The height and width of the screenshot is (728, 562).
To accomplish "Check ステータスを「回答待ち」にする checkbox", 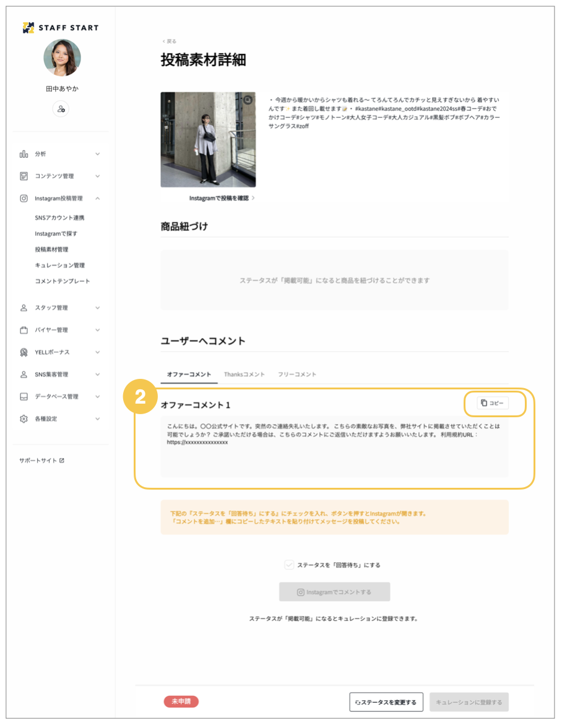I will (x=289, y=565).
